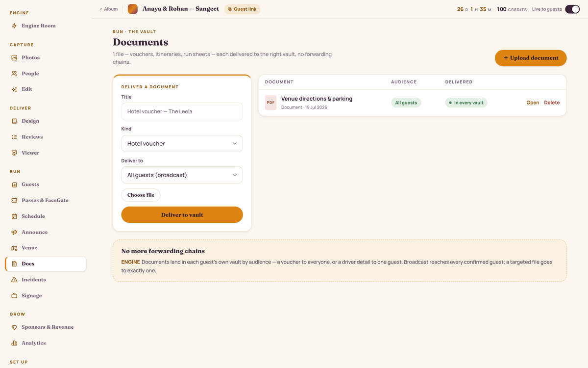Click the Analytics bar chart icon
Viewport: 588px width, 368px height.
14,343
